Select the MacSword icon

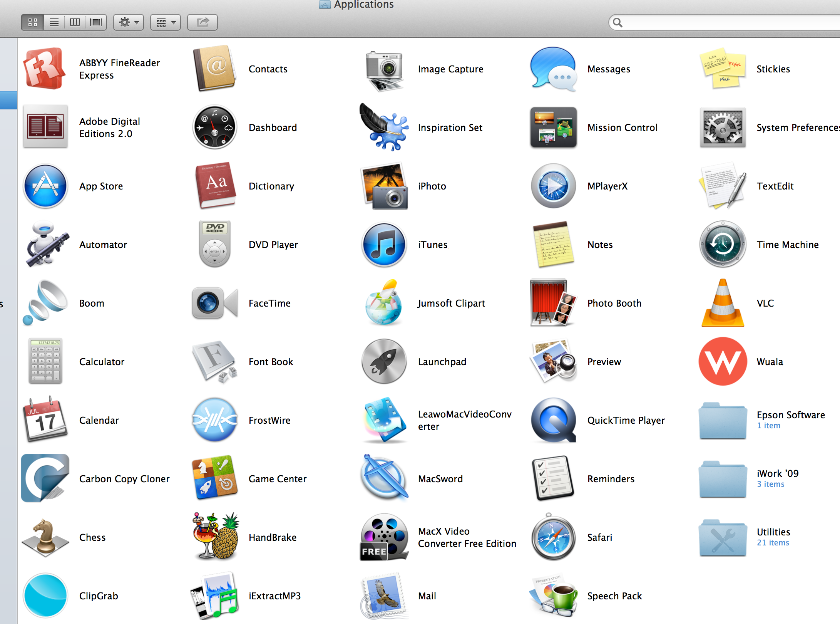click(384, 478)
